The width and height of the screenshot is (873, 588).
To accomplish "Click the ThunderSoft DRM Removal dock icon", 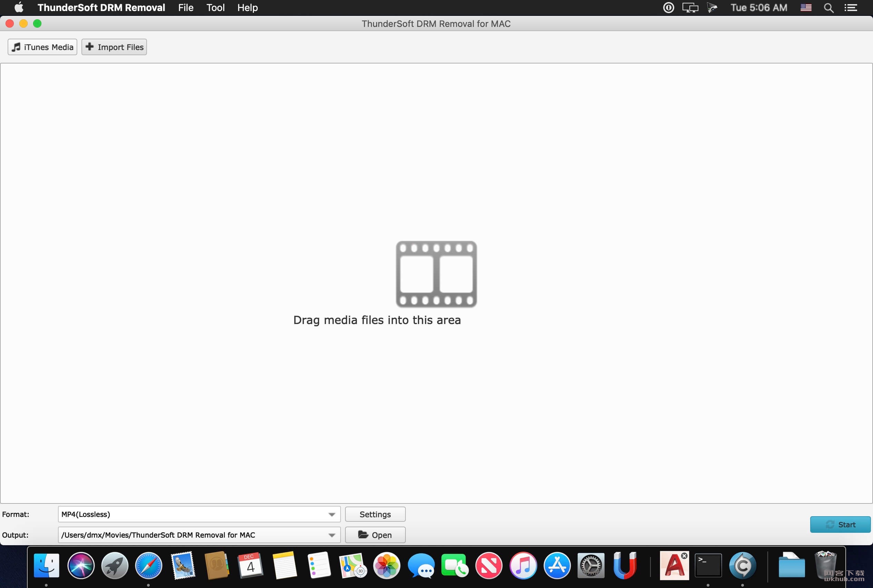I will (742, 565).
